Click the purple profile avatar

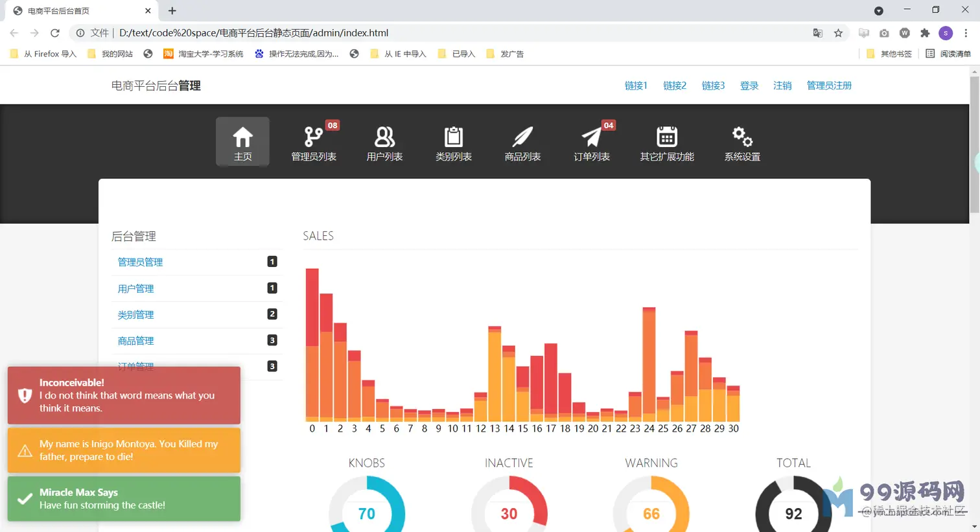[946, 33]
